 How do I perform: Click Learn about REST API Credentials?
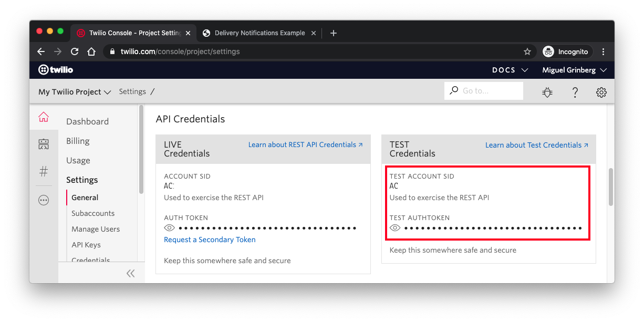tap(305, 144)
